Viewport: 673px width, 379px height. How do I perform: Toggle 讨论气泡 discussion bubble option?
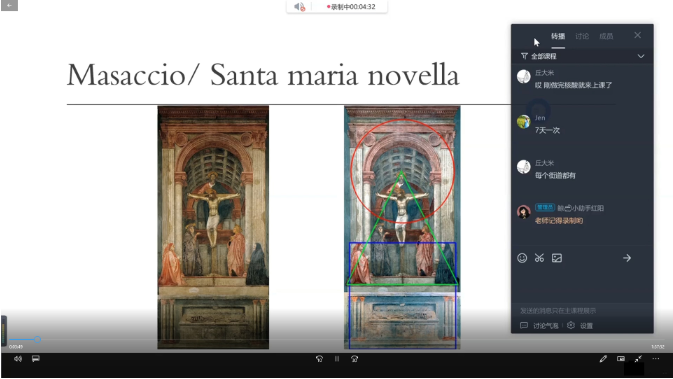[x=540, y=325]
